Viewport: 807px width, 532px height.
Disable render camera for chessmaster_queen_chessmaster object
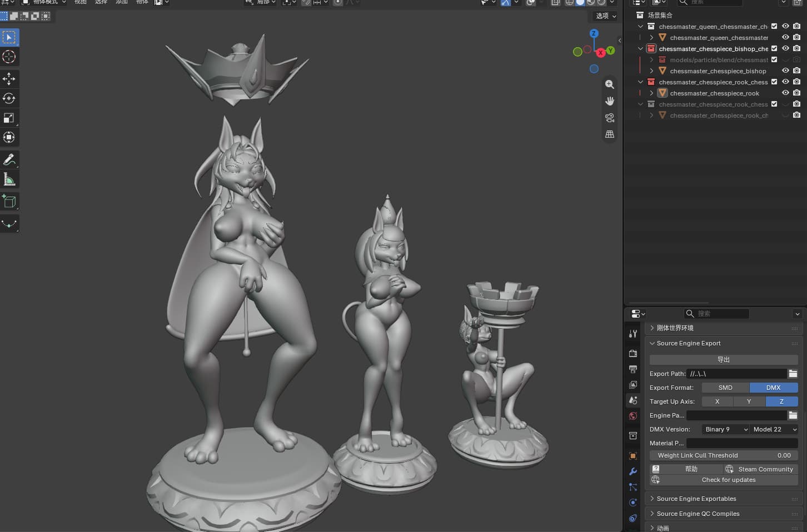pyautogui.click(x=796, y=37)
